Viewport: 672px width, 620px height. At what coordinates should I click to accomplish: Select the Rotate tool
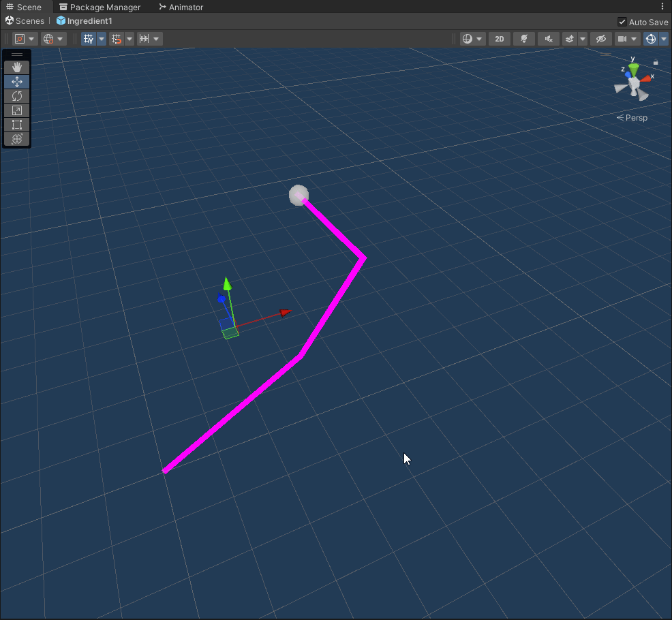pyautogui.click(x=17, y=96)
